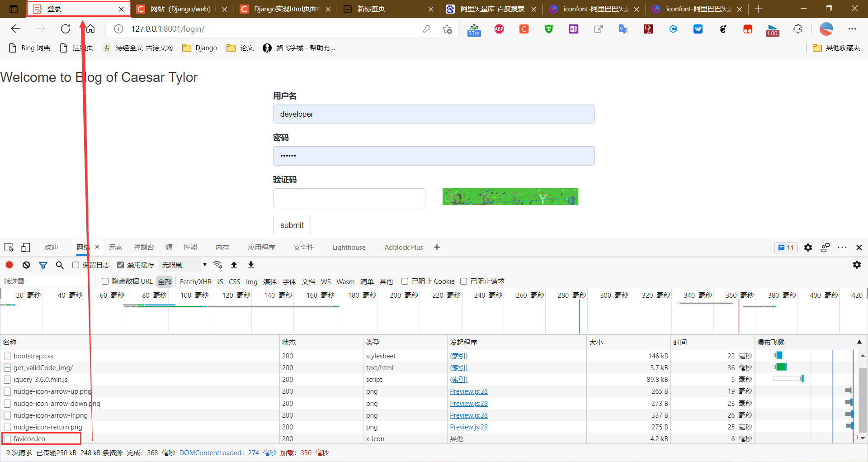Open network panel settings gear
This screenshot has height=462, width=868.
click(x=857, y=265)
